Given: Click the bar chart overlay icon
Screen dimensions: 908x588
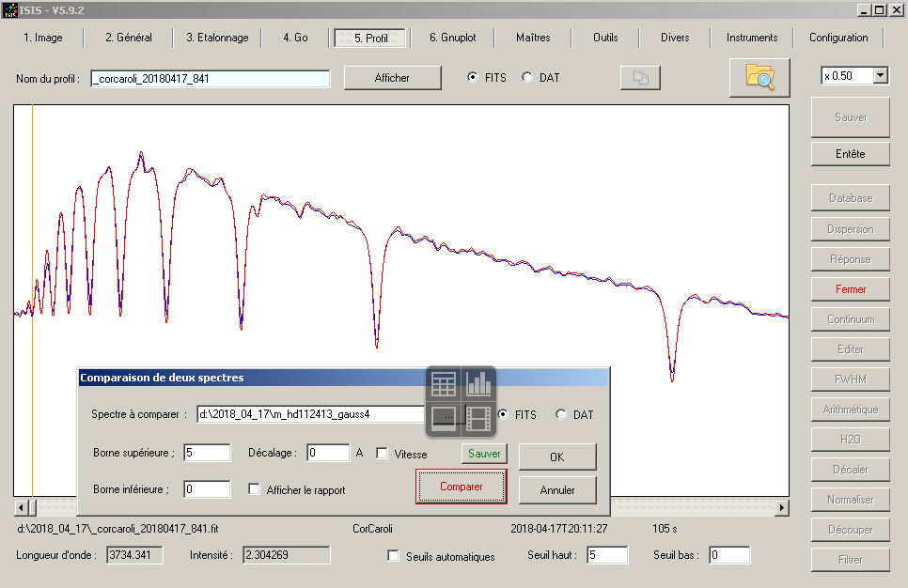Looking at the screenshot, I should click(x=478, y=384).
